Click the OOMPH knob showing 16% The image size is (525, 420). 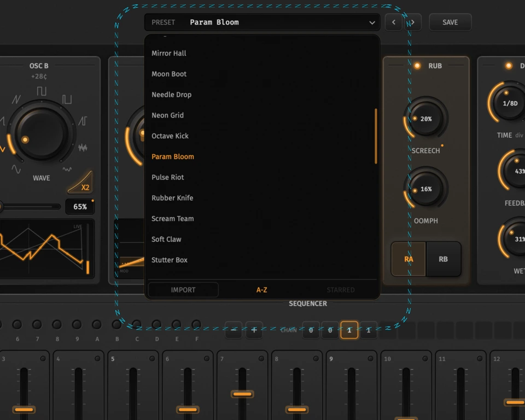tap(426, 189)
